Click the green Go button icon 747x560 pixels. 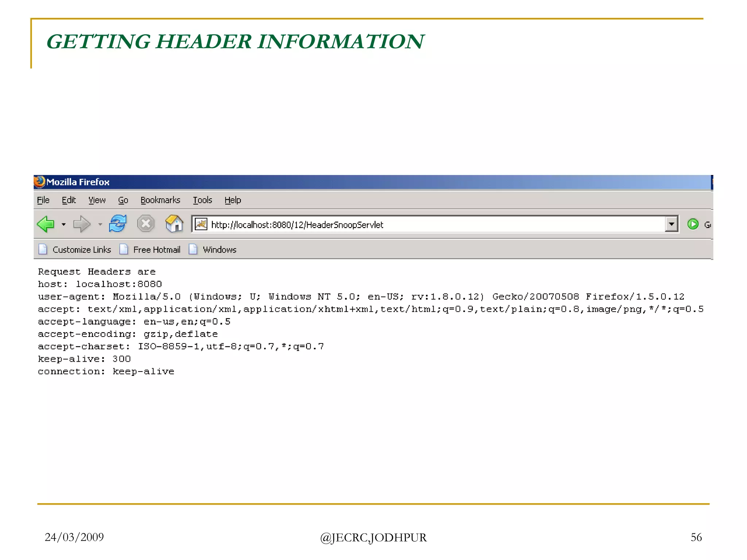click(x=693, y=224)
